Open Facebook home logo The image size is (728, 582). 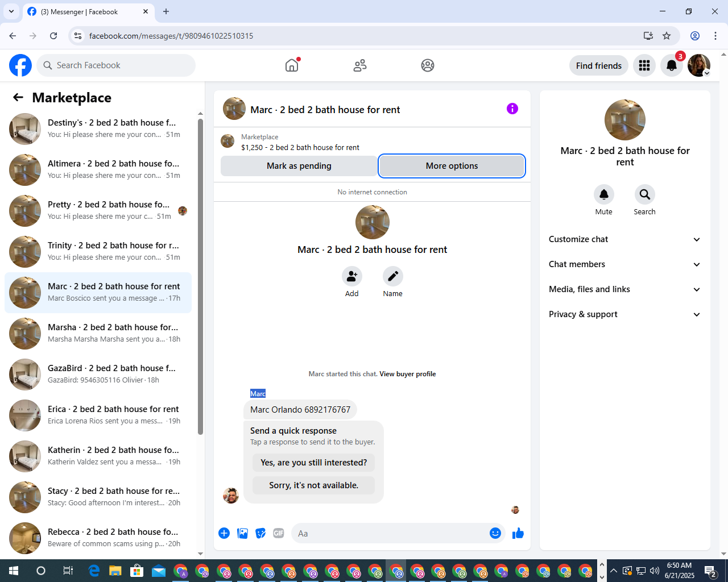[20, 65]
